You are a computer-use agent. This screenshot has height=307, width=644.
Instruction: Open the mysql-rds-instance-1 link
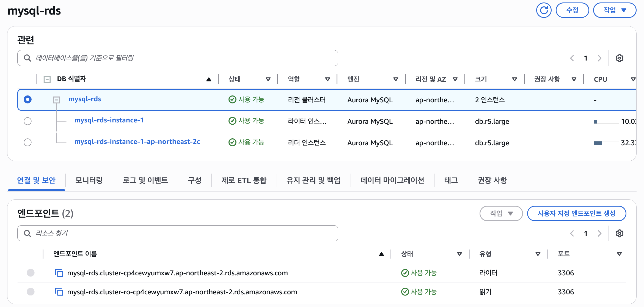pos(109,120)
